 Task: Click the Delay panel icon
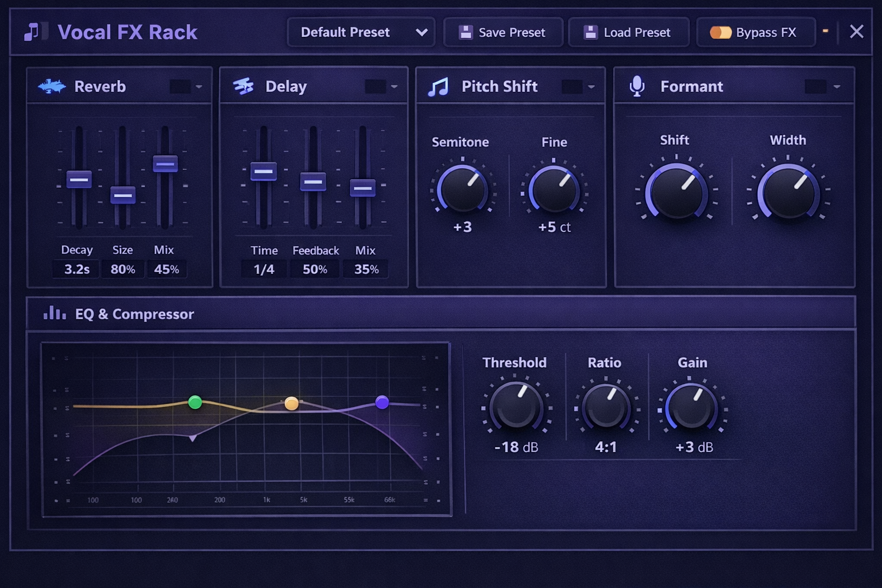pos(243,87)
